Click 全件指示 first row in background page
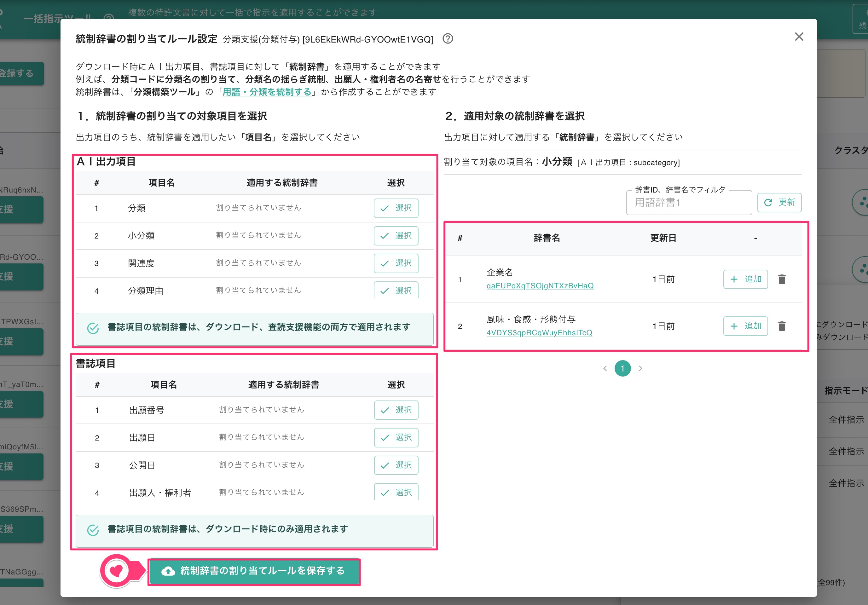The height and width of the screenshot is (605, 868). [x=846, y=419]
